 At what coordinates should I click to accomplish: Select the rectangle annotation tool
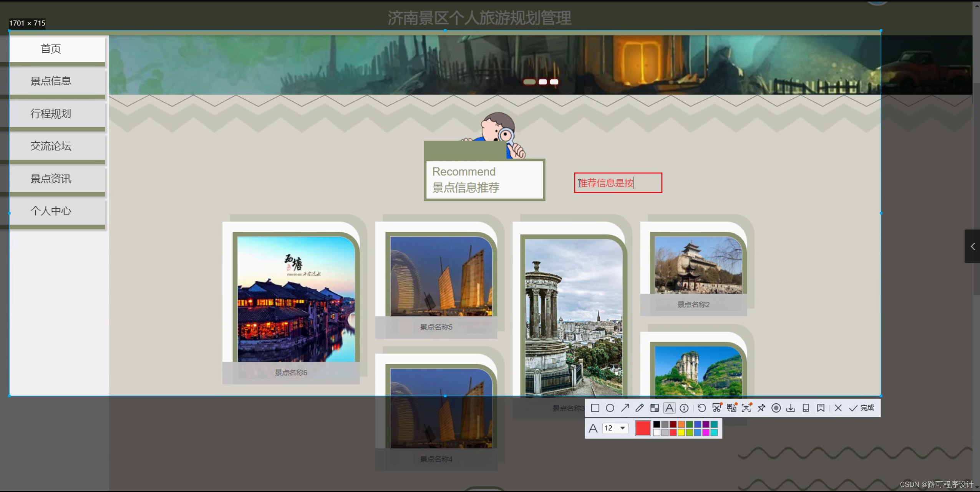(595, 408)
